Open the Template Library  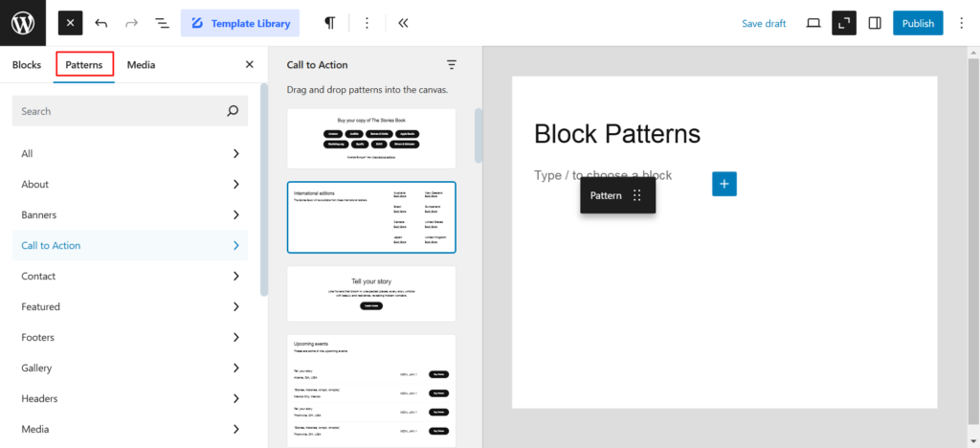[x=240, y=23]
